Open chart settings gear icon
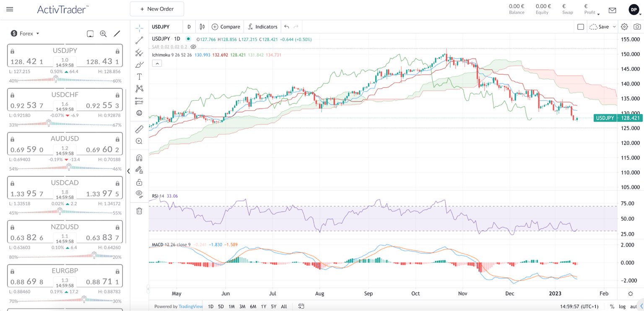 pos(624,27)
